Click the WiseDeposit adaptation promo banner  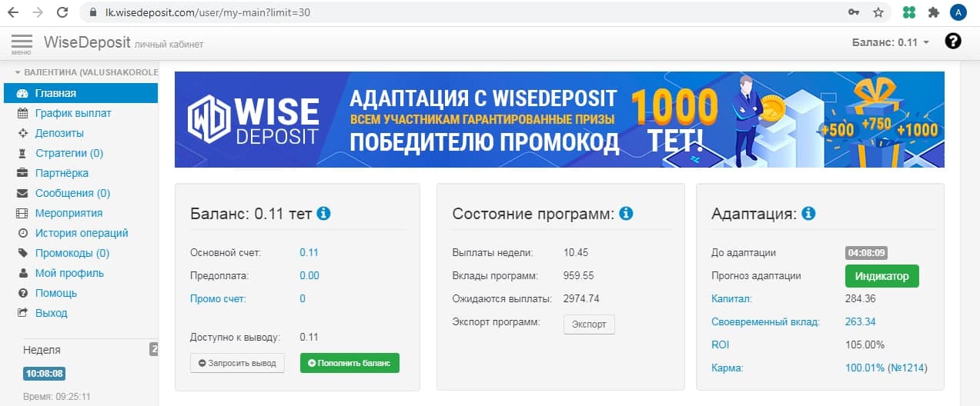559,119
